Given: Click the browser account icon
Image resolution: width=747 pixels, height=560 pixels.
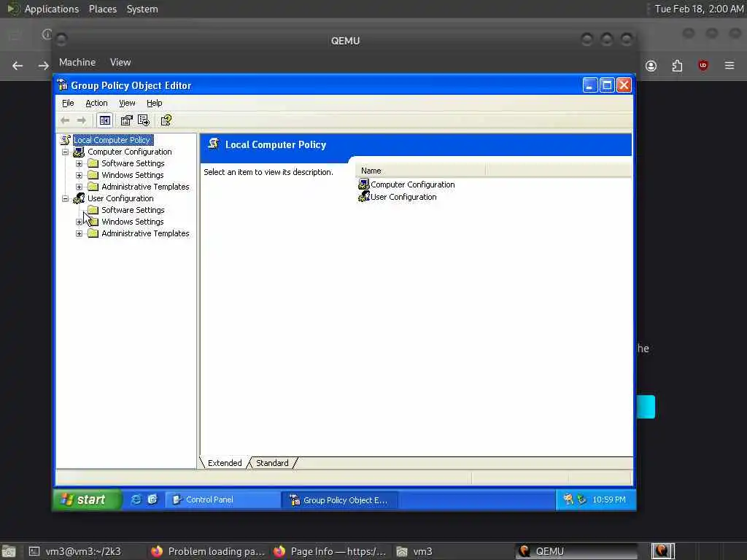Looking at the screenshot, I should pos(651,66).
